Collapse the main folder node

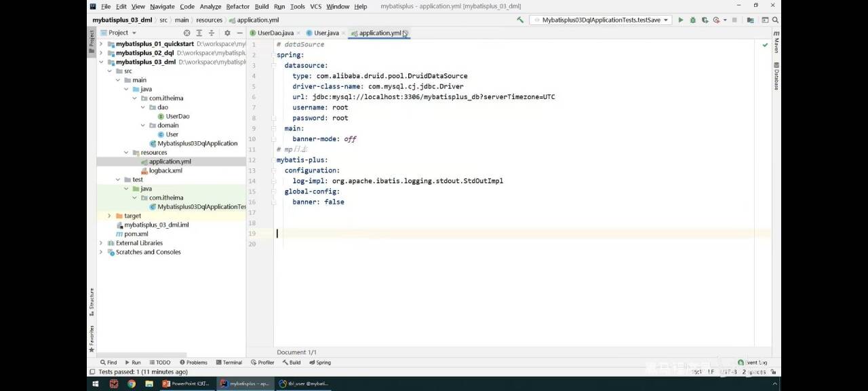tap(118, 80)
